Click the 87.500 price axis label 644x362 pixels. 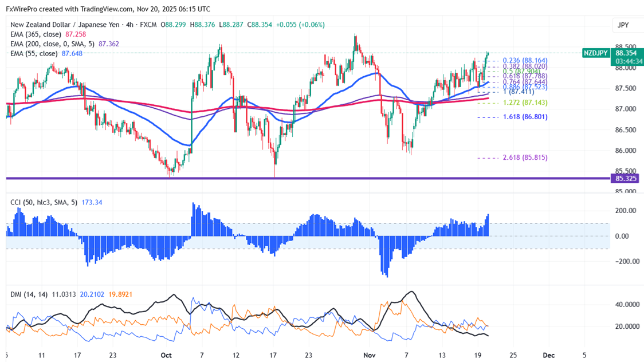626,88
